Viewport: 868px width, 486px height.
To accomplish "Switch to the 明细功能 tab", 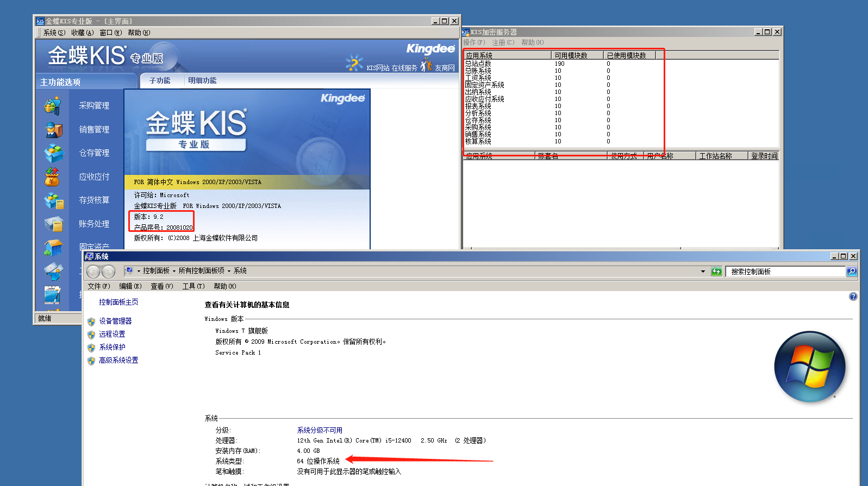I will click(202, 80).
